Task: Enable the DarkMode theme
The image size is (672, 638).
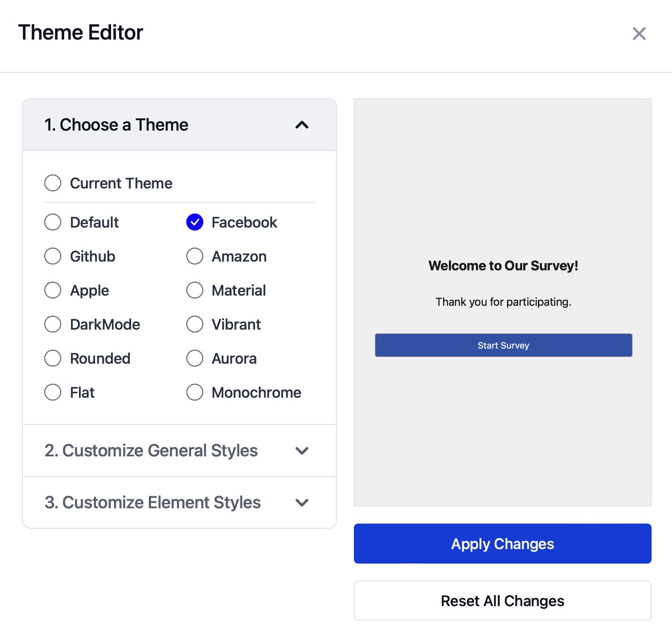Action: tap(52, 324)
